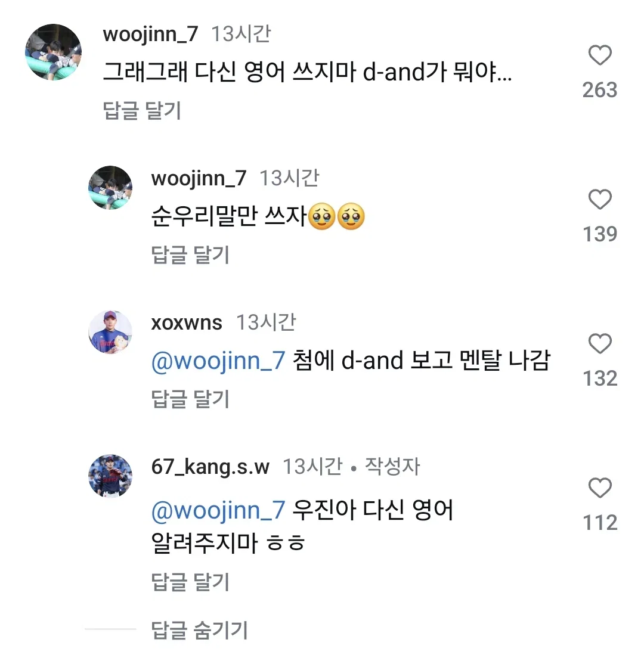Open woojinn_7 avatar on the top comment
This screenshot has height=661, width=644.
tap(54, 52)
